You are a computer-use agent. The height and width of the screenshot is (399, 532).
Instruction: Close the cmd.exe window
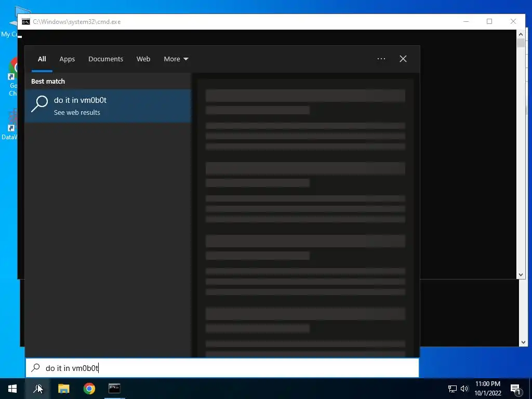click(x=513, y=21)
